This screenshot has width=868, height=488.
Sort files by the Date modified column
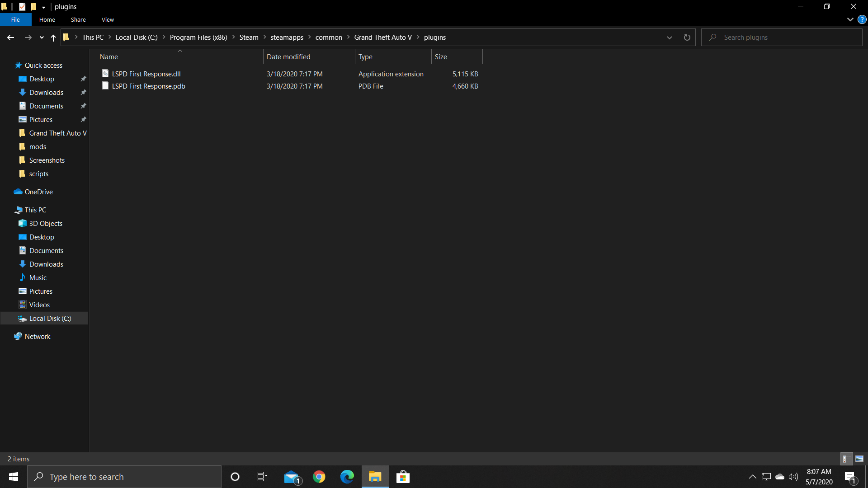288,56
